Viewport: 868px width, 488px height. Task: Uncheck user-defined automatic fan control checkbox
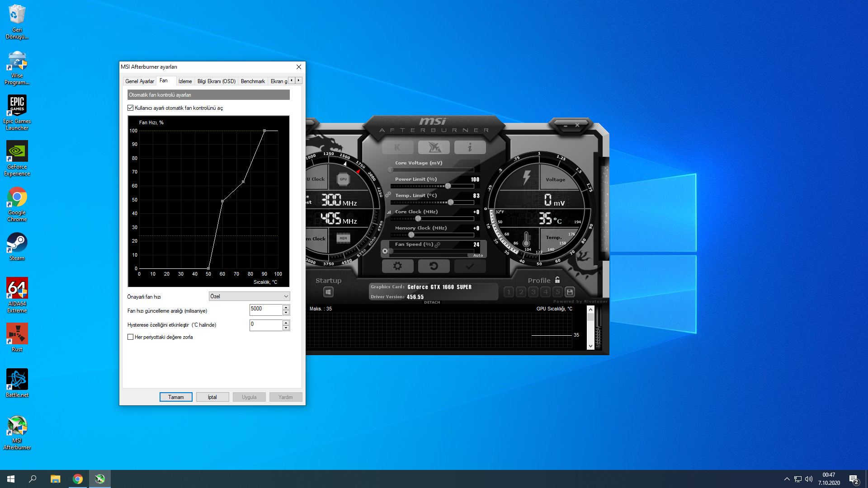(x=131, y=108)
